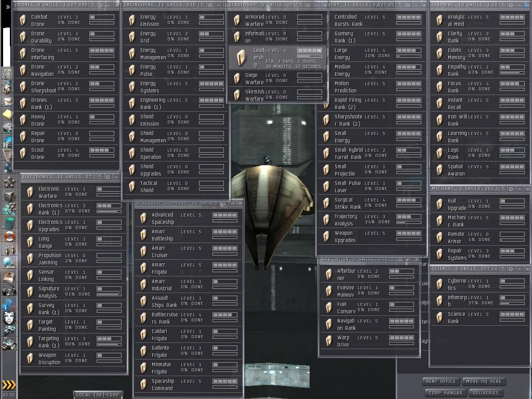Viewport: 532px width, 399px height.
Task: Click the Minmatar Frigate skill book icon
Action: [143, 368]
